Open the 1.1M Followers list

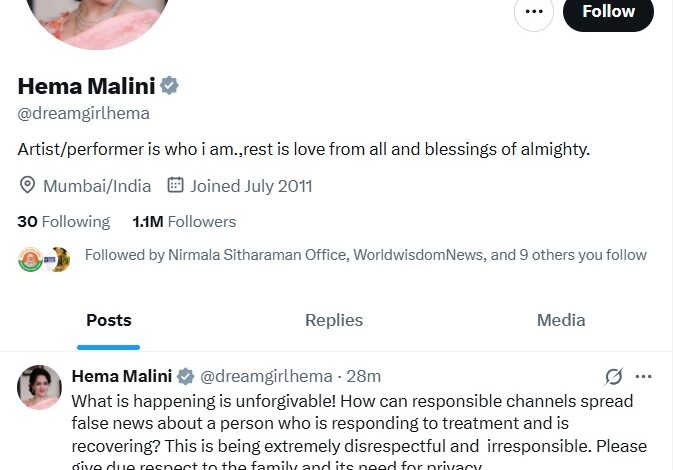pos(184,221)
